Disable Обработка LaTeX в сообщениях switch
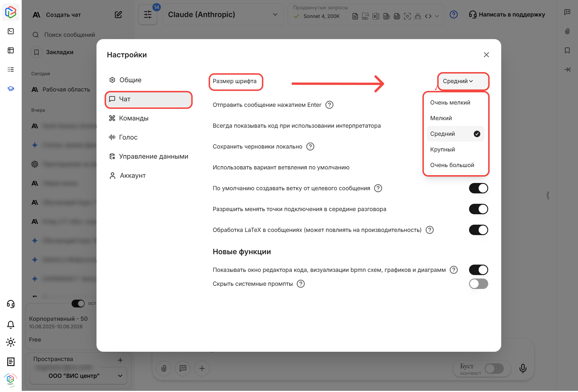This screenshot has width=578, height=392. coord(479,230)
